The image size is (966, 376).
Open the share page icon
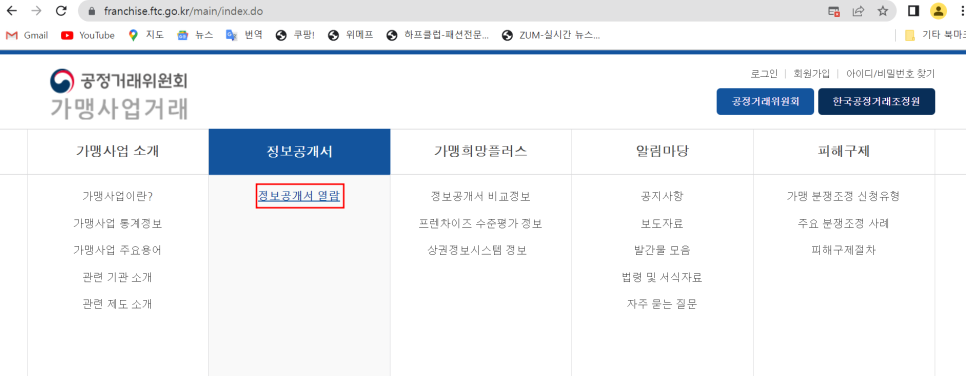[x=858, y=11]
